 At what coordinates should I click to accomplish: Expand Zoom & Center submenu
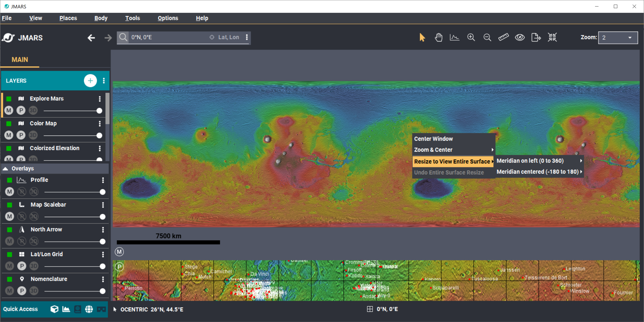[453, 150]
